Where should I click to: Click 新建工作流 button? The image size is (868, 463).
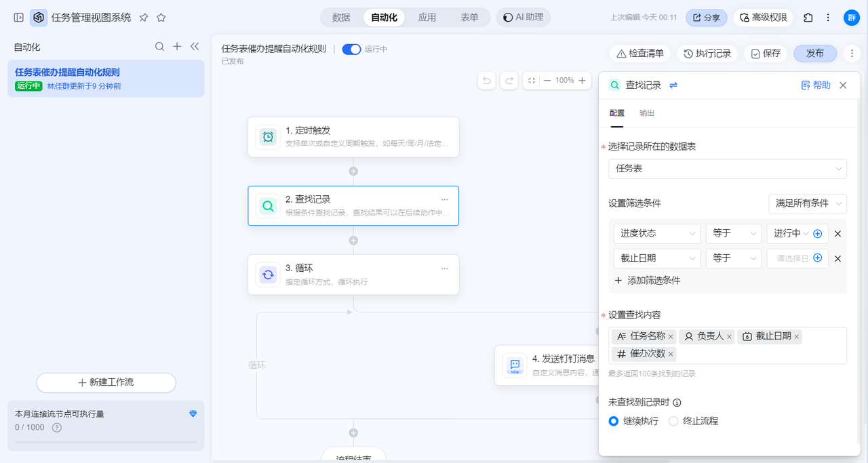click(106, 382)
